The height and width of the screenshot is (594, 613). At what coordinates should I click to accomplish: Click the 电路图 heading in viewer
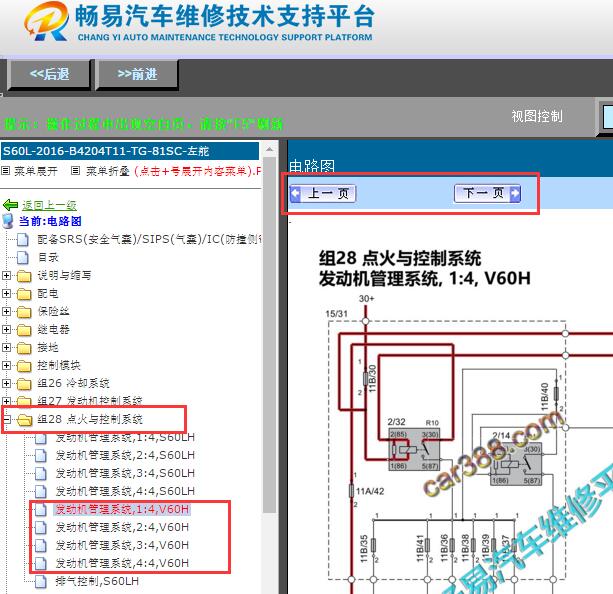click(312, 166)
